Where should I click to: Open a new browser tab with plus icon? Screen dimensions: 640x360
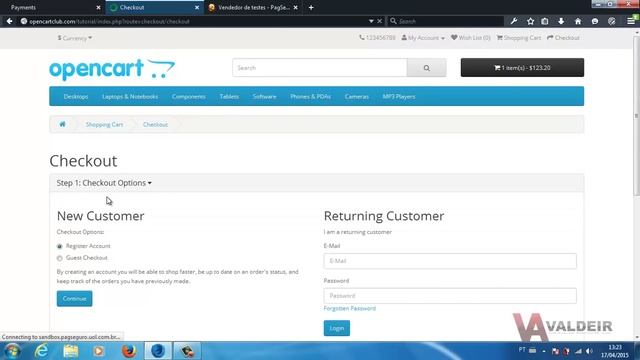311,7
